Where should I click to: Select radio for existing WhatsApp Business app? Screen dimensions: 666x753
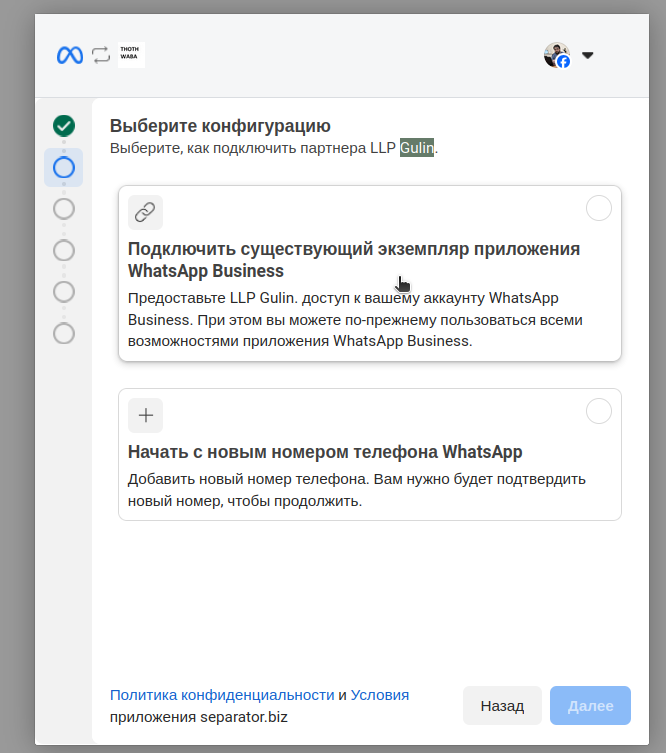[x=599, y=208]
